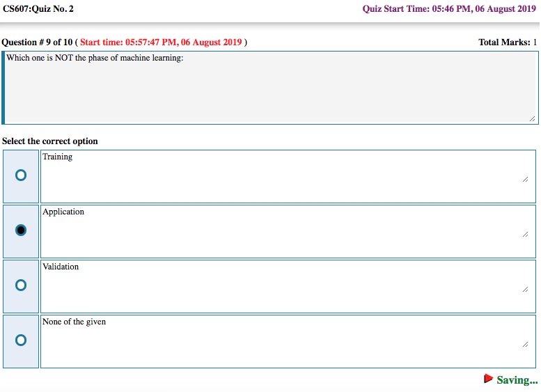The width and height of the screenshot is (541, 392).
Task: Click the green Saving... status text
Action: (517, 380)
